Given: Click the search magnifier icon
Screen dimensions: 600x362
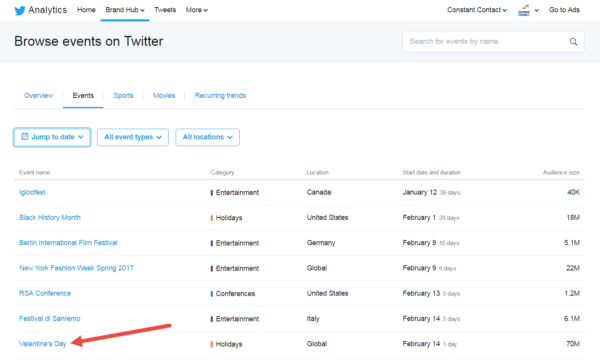Looking at the screenshot, I should [573, 41].
